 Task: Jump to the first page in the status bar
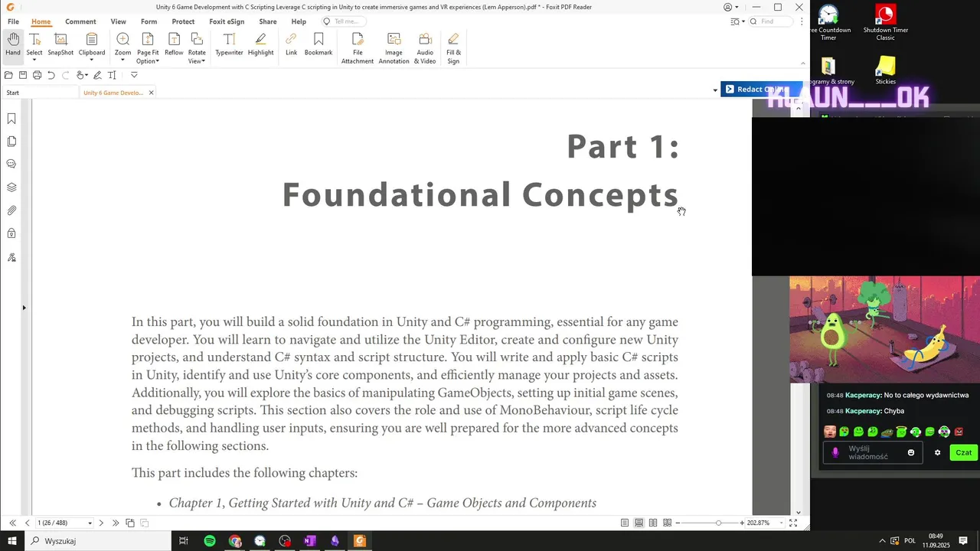tap(12, 523)
